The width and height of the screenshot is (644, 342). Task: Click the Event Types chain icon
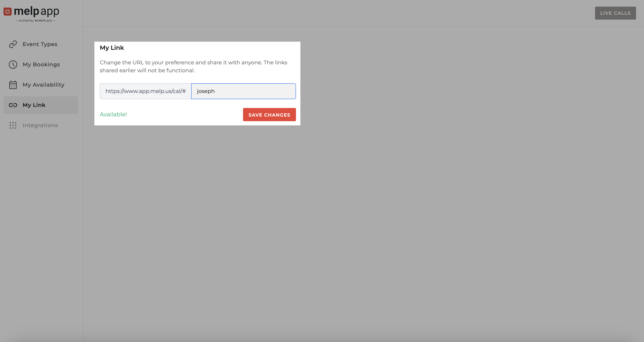click(13, 44)
